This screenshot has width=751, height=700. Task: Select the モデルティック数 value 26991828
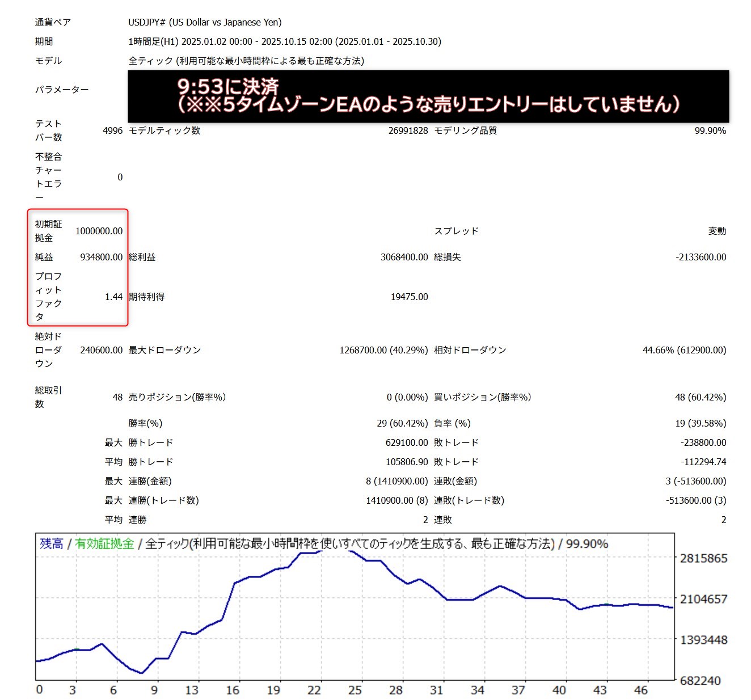[x=408, y=130]
